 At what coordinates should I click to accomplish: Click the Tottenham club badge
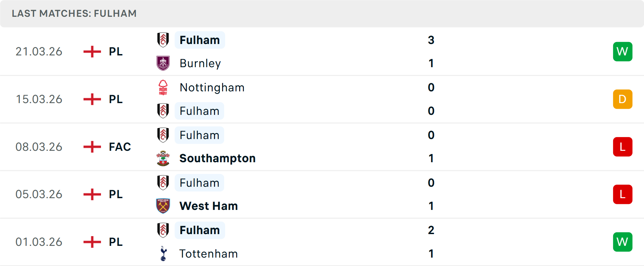coord(163,254)
